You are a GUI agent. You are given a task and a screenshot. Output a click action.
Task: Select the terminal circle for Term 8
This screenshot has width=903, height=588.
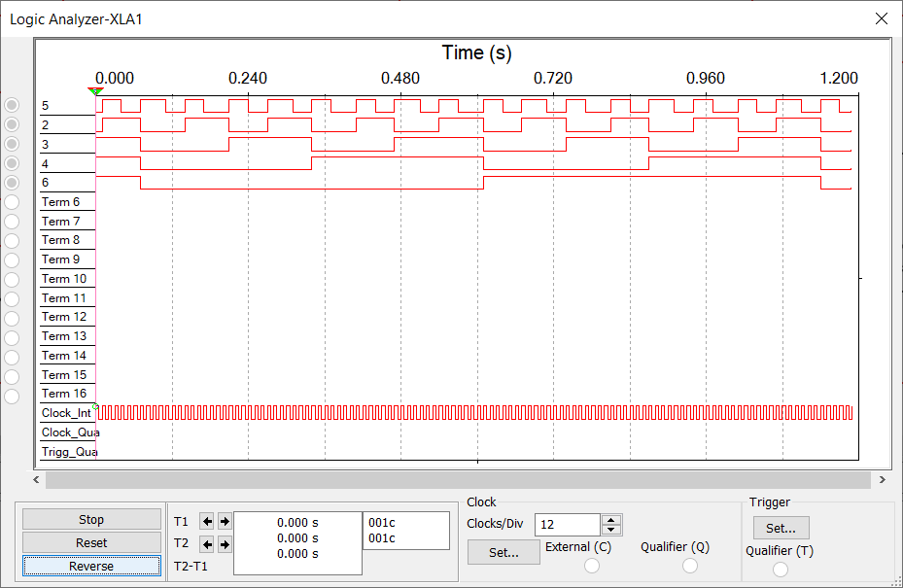point(12,241)
